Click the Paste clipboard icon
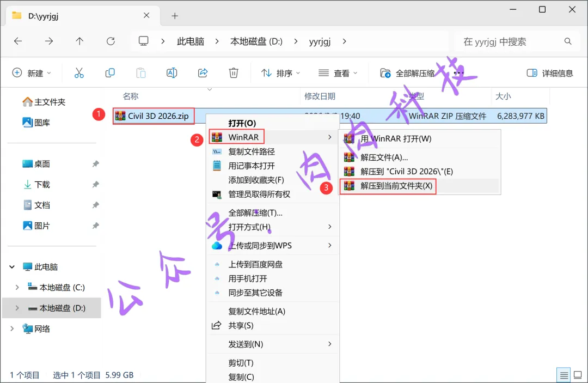Viewport: 588px width, 383px height. [141, 73]
